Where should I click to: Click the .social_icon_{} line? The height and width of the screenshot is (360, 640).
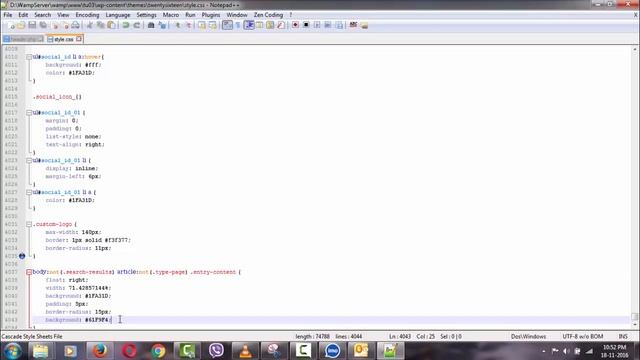57,97
